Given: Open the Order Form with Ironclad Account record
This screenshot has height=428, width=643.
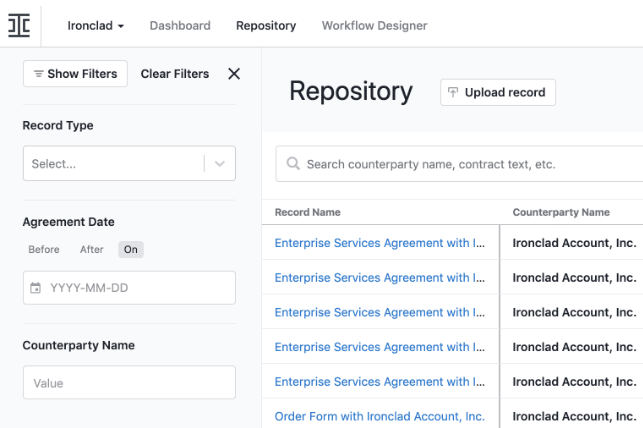Looking at the screenshot, I should (x=379, y=416).
